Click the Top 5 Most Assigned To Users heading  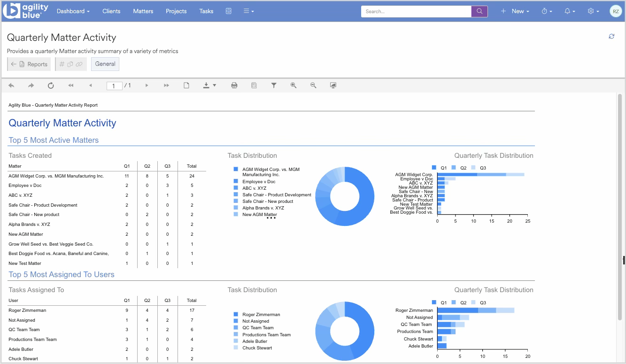62,275
